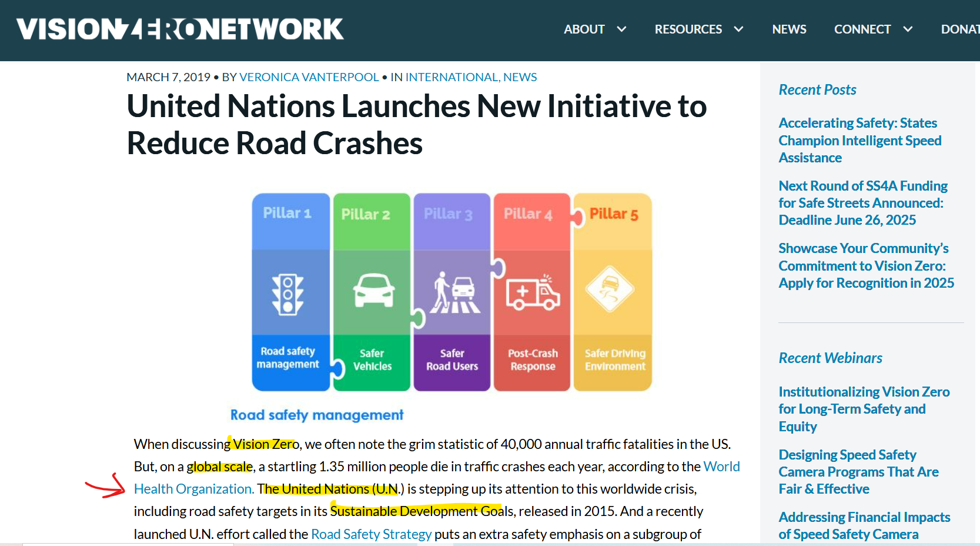980x546 pixels.
Task: Click the Pillar 3 pedestrian crossing icon
Action: [x=454, y=292]
